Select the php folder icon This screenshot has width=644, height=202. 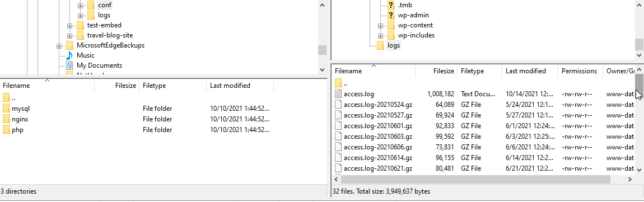[x=6, y=130]
